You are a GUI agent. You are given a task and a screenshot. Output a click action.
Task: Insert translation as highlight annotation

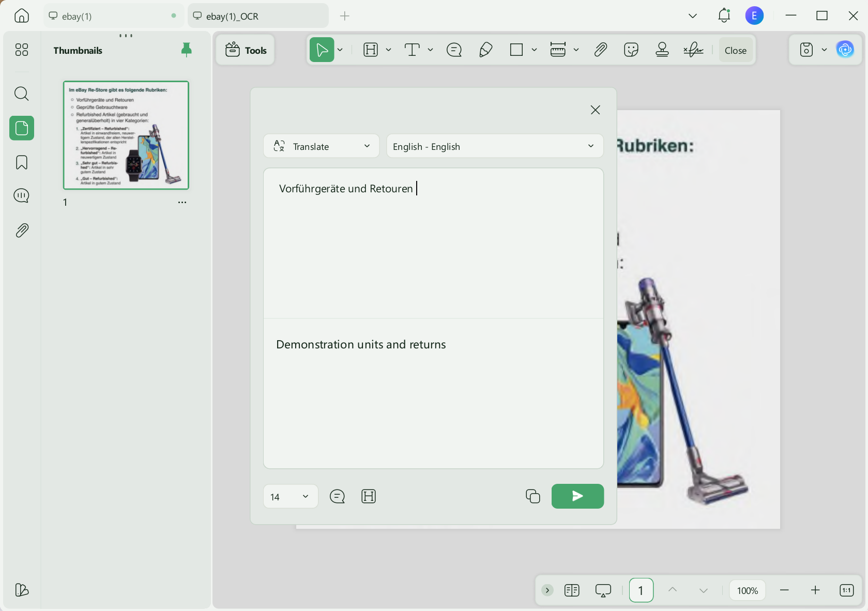[369, 496]
